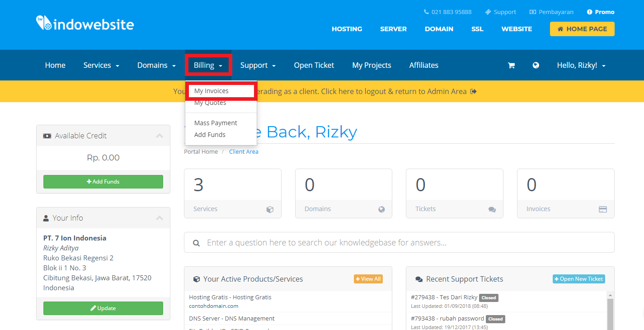The image size is (644, 330).
Task: Collapse the Your Info panel
Action: tap(159, 218)
